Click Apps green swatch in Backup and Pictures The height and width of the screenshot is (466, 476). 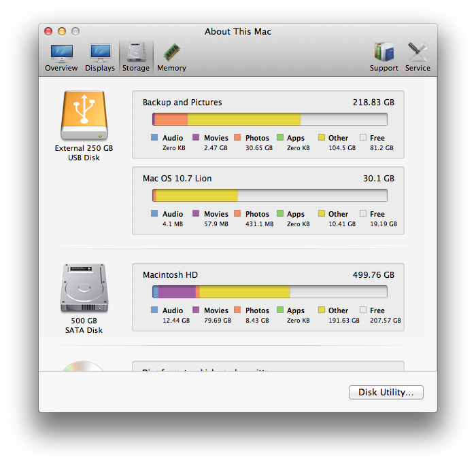pos(280,137)
